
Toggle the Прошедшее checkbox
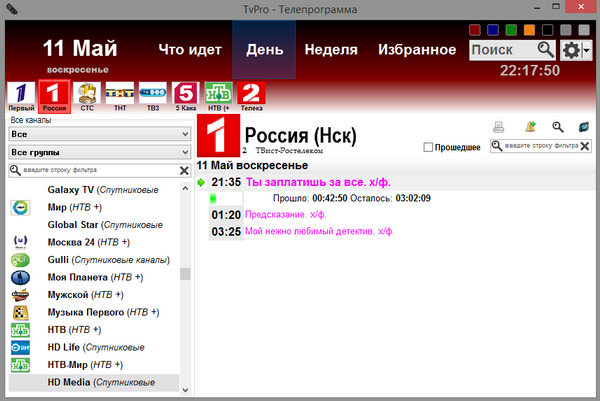tap(428, 147)
